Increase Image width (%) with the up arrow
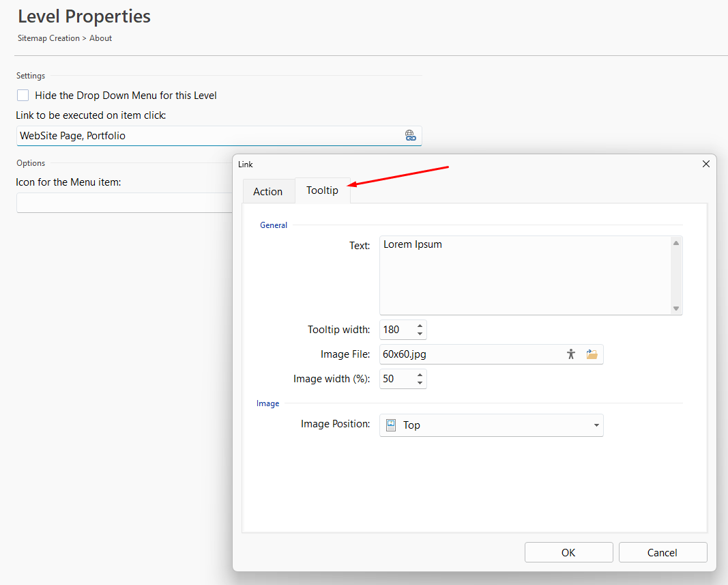This screenshot has height=585, width=728. [420, 375]
